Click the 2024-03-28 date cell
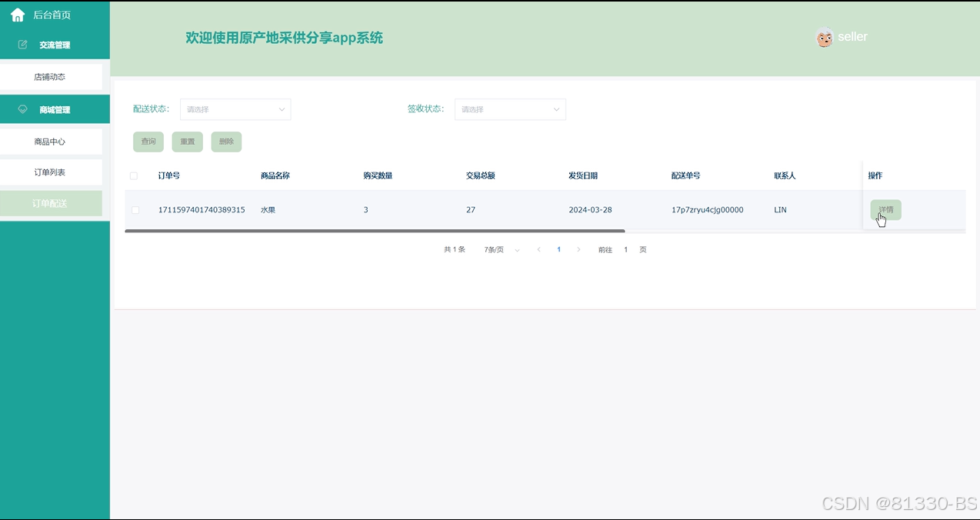Screen dimensions: 980x520 tap(591, 210)
